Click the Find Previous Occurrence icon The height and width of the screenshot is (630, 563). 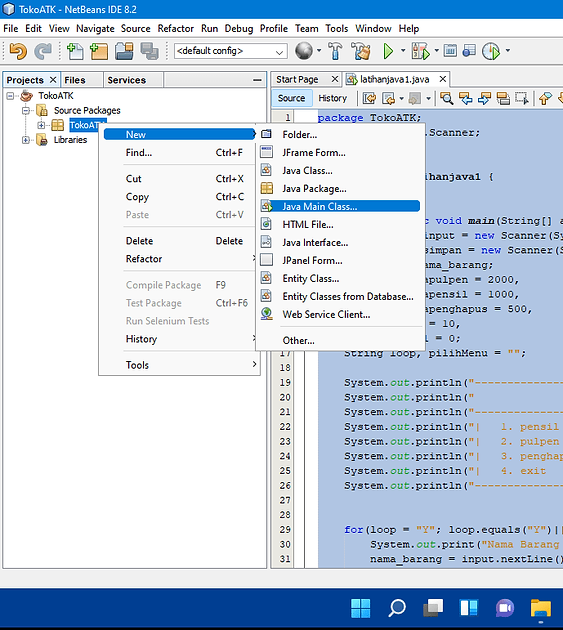(x=466, y=98)
